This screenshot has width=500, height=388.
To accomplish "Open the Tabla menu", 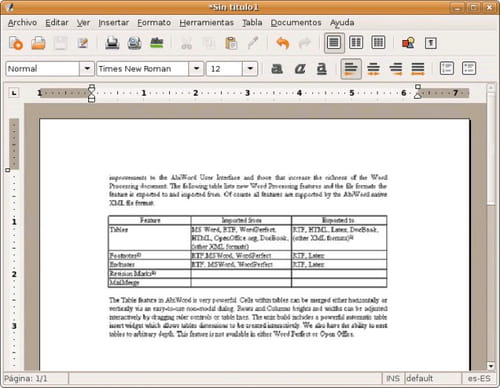I will (252, 23).
